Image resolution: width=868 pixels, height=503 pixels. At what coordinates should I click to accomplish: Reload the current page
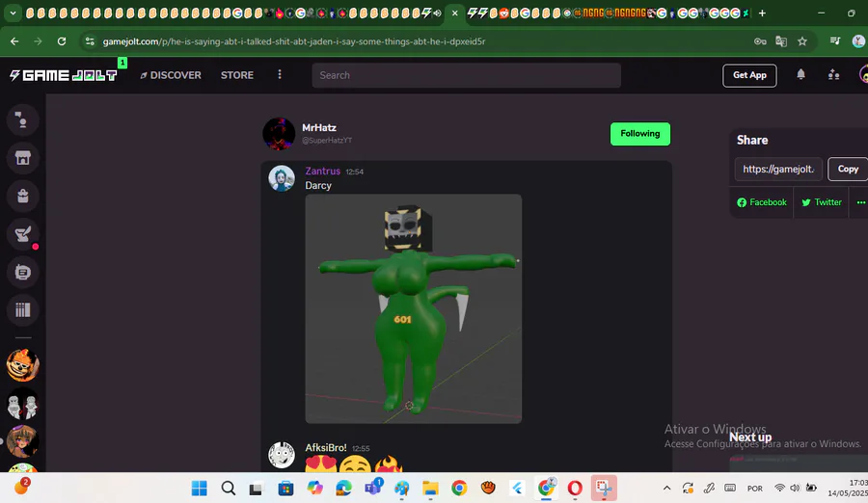62,41
